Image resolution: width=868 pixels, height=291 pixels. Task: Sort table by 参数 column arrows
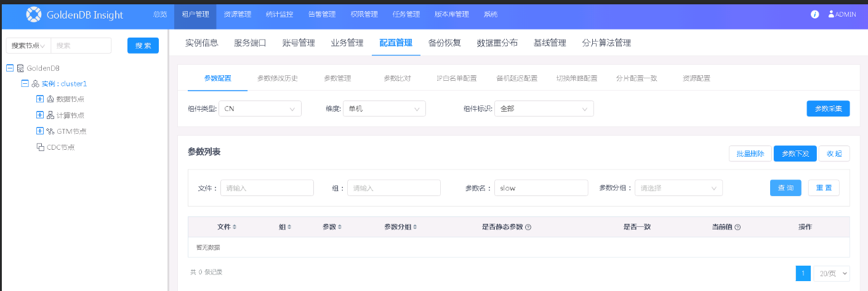[x=340, y=227]
